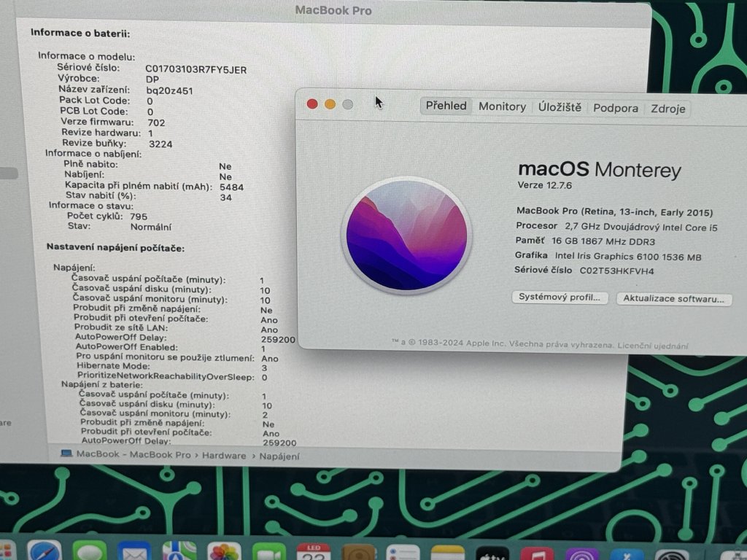Viewport: 747px width, 560px height.
Task: Click the Informace o baterii heading
Action: pos(80,33)
